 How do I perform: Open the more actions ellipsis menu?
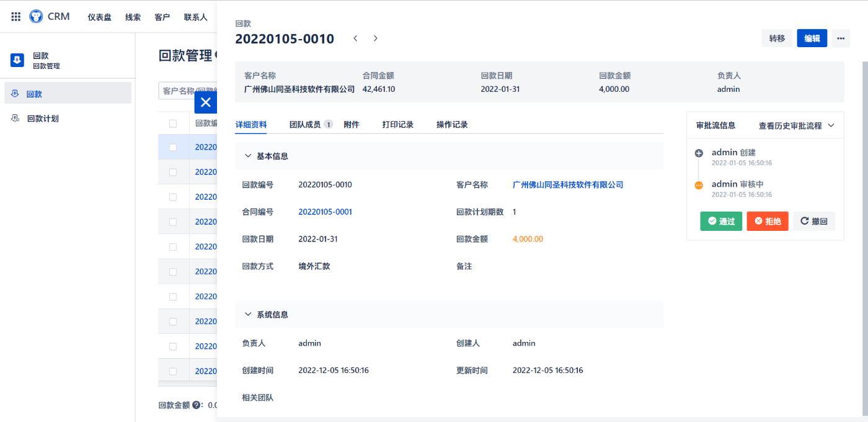coord(840,38)
